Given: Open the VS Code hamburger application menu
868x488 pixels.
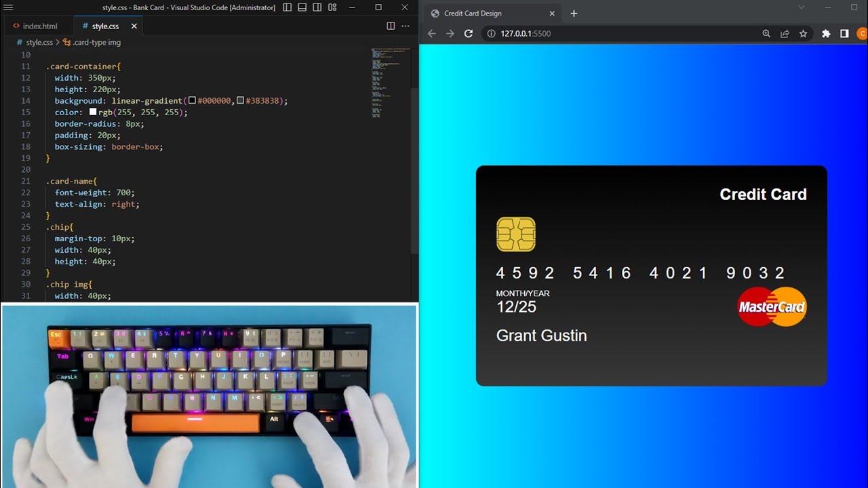Looking at the screenshot, I should click(9, 7).
